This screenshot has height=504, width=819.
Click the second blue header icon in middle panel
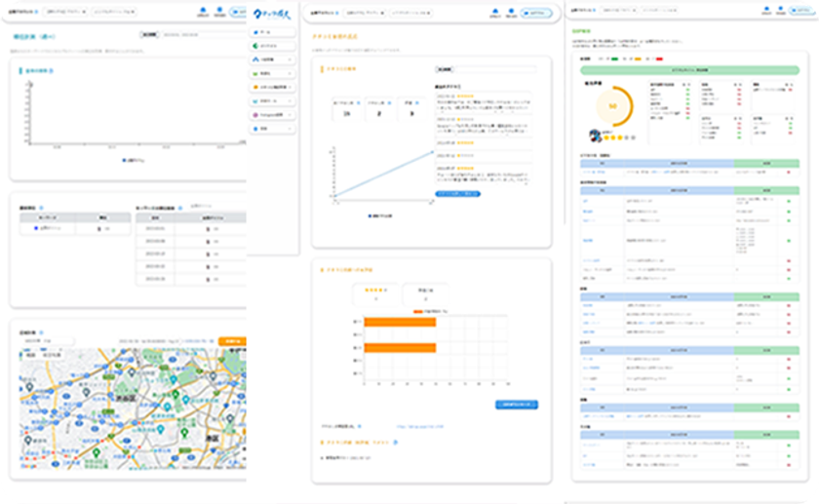pyautogui.click(x=511, y=13)
